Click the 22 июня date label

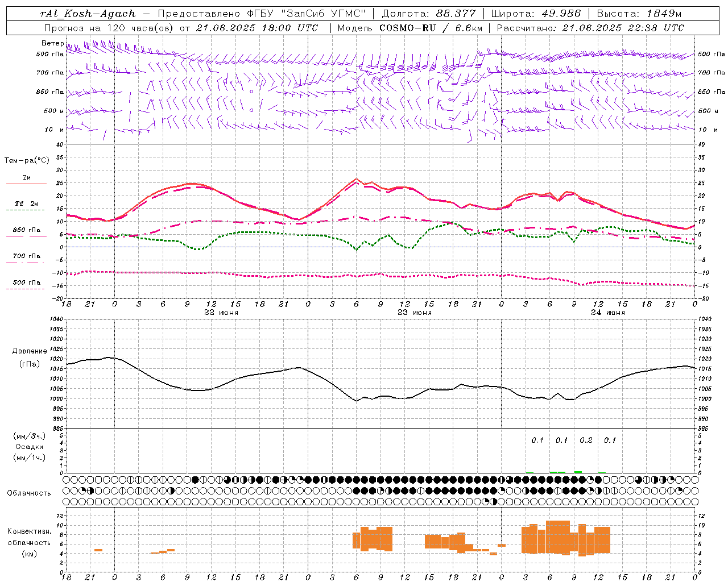[x=221, y=313]
